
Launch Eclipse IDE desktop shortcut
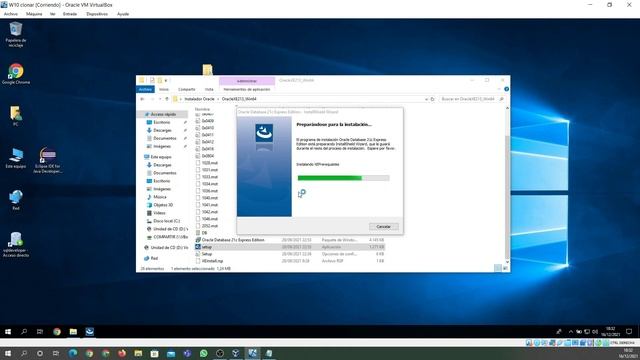point(48,160)
